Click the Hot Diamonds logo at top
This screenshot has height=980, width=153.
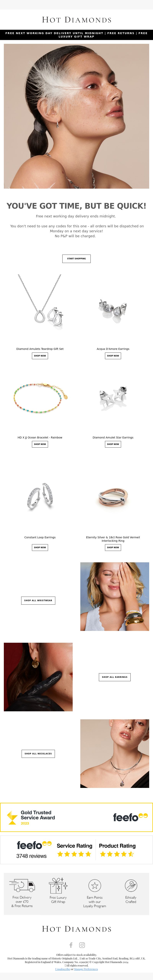(76, 20)
